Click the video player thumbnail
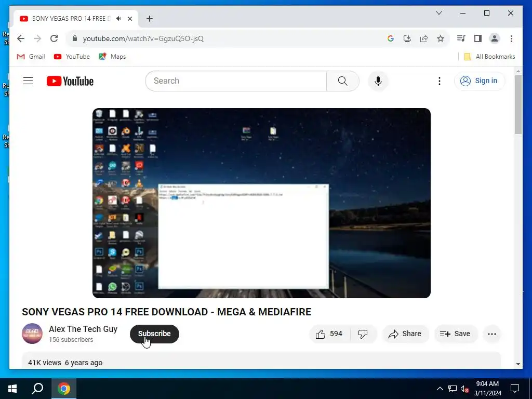This screenshot has height=399, width=532. click(261, 203)
